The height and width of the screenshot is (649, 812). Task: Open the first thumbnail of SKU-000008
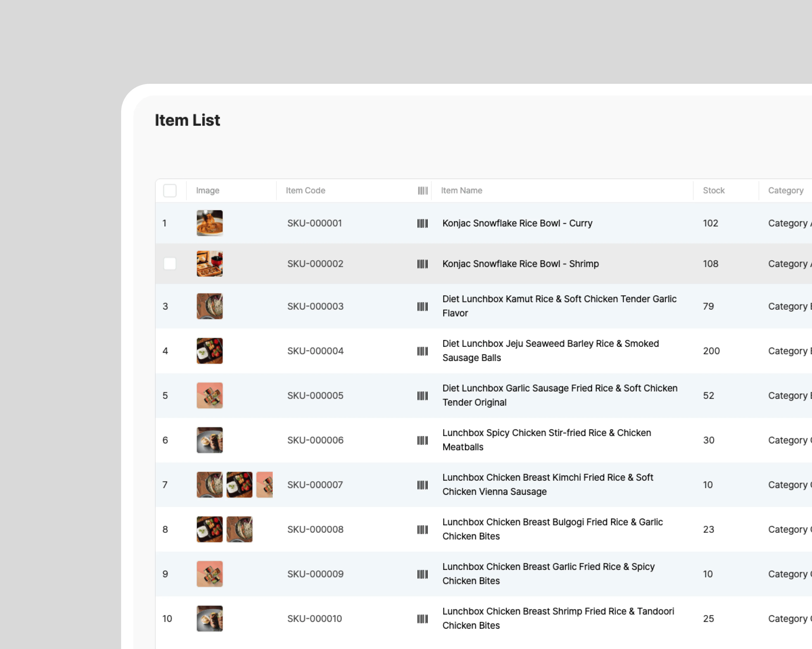point(210,529)
